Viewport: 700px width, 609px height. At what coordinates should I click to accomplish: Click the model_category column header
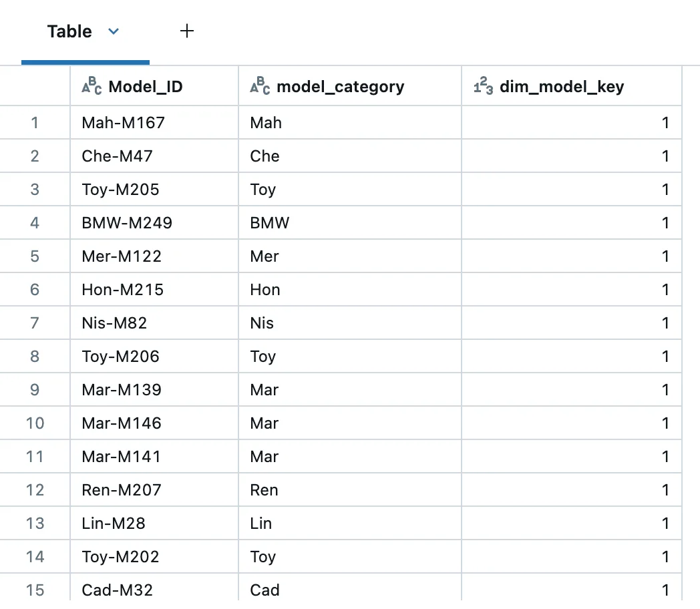340,86
